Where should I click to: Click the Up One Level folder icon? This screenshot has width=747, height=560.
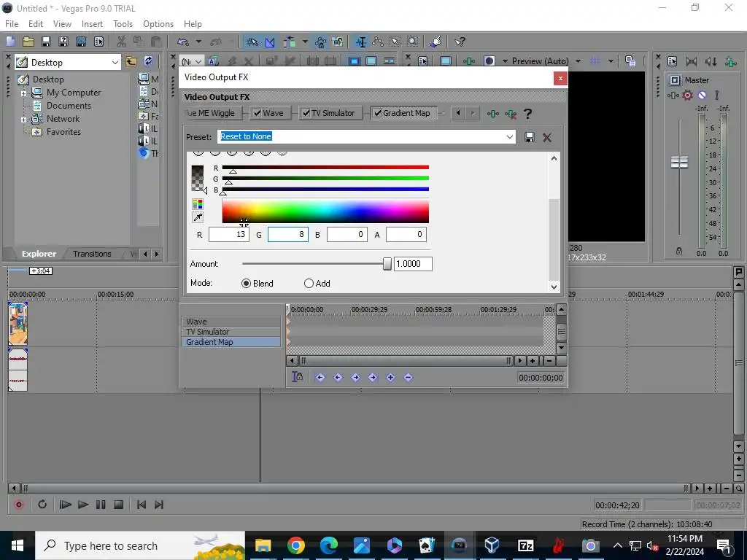tap(131, 61)
